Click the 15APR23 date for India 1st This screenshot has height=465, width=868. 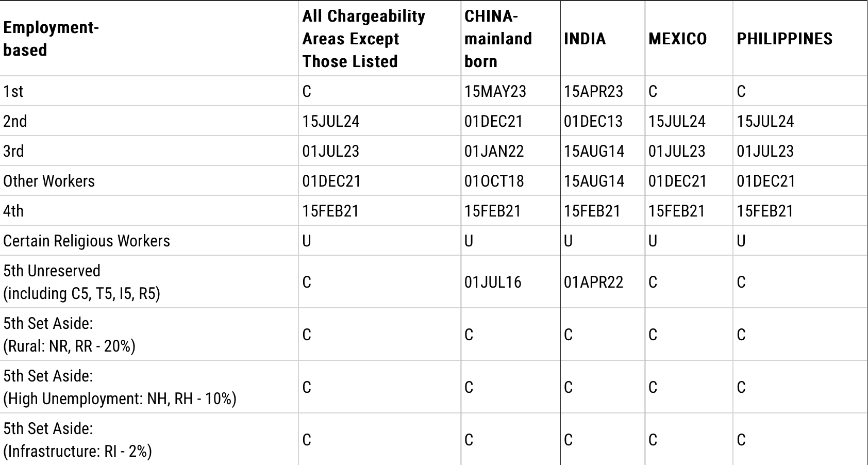point(593,91)
